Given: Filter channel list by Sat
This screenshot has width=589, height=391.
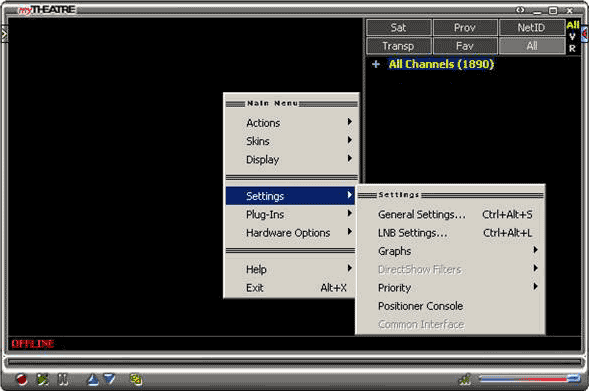Looking at the screenshot, I should [x=399, y=27].
